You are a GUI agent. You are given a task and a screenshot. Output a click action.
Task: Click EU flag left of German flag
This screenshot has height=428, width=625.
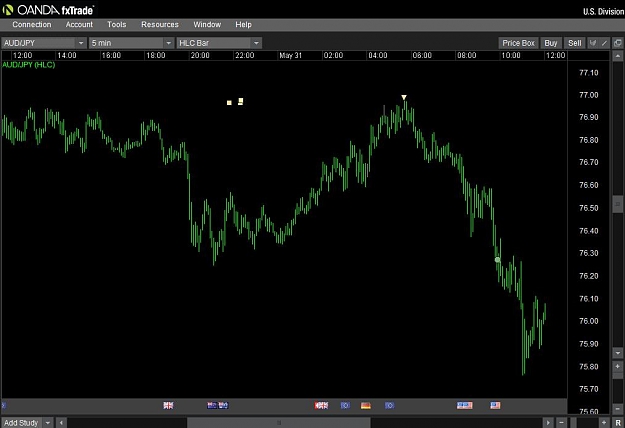tap(345, 405)
